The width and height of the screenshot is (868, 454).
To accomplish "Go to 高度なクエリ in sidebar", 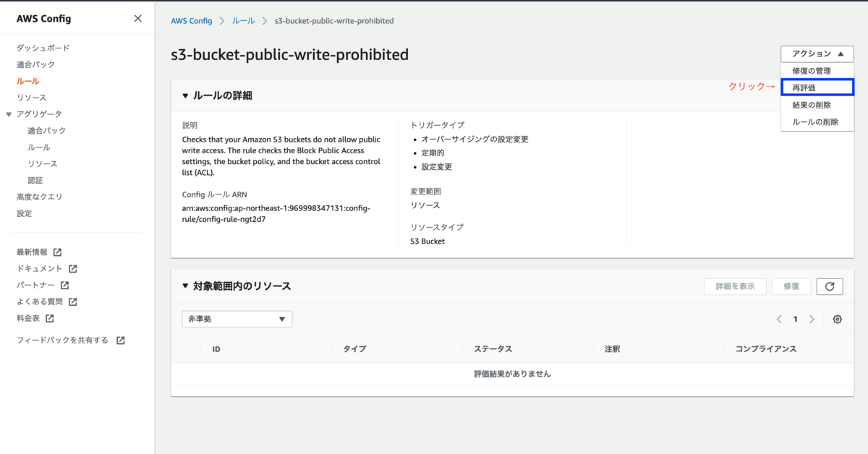I will [40, 197].
